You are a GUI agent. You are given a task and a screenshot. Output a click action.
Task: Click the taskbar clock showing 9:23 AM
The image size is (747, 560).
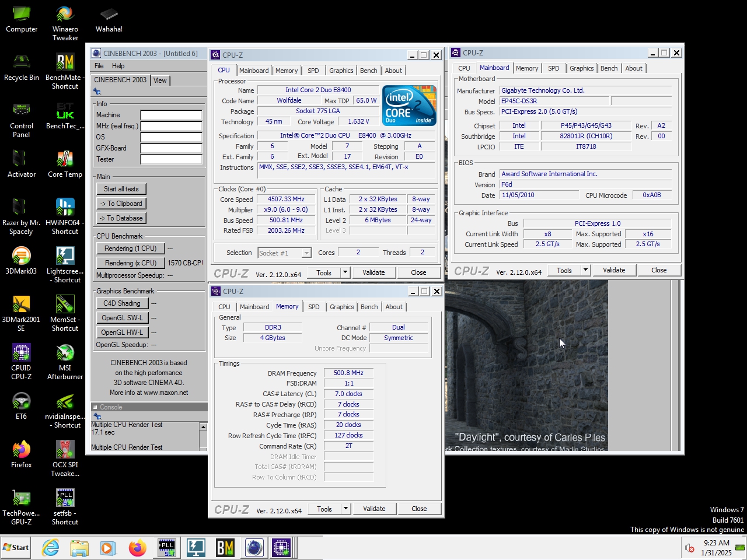pyautogui.click(x=716, y=548)
